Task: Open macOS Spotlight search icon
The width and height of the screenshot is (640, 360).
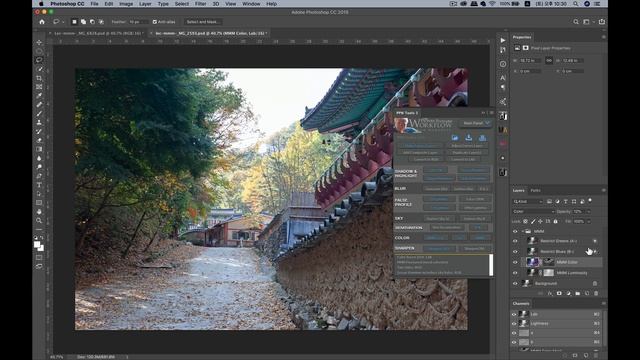Action: coord(576,4)
